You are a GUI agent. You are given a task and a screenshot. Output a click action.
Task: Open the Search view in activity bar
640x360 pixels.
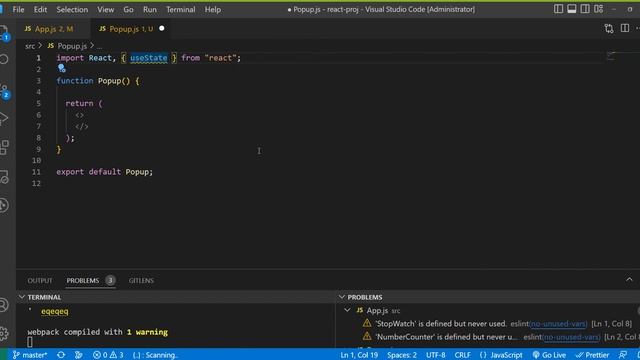tap(4, 59)
